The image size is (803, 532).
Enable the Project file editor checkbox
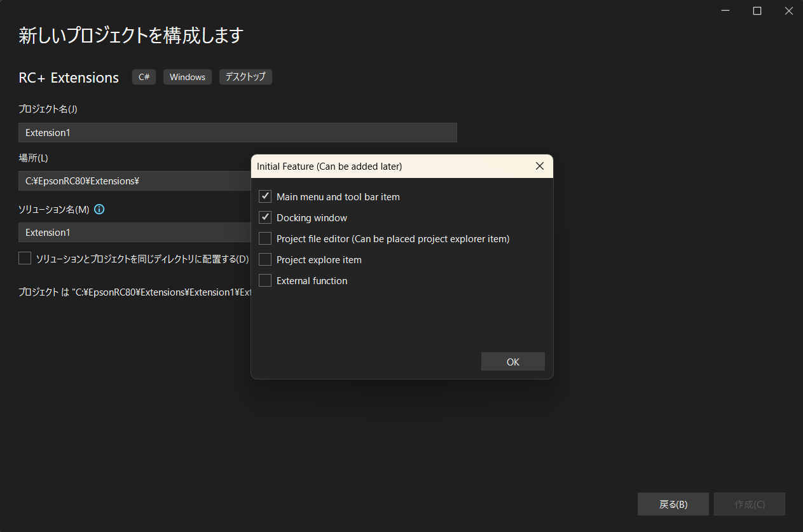tap(265, 239)
